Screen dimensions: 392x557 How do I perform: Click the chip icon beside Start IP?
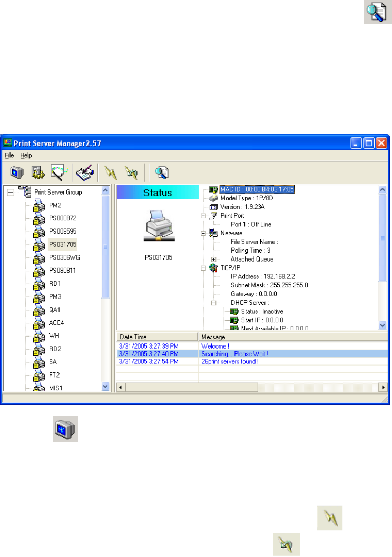[x=234, y=320]
